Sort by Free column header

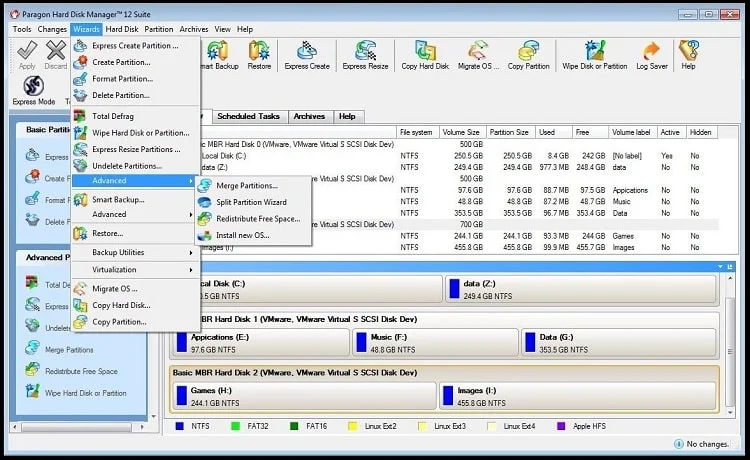point(590,132)
